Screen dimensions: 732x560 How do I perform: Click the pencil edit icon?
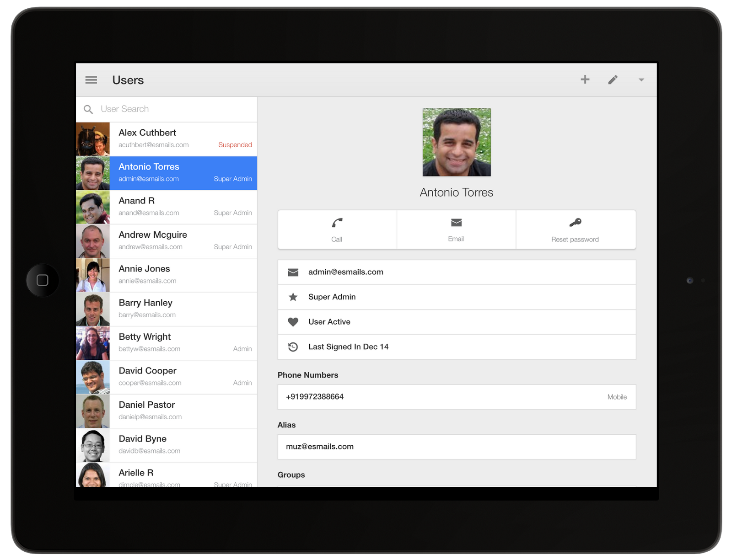click(613, 80)
